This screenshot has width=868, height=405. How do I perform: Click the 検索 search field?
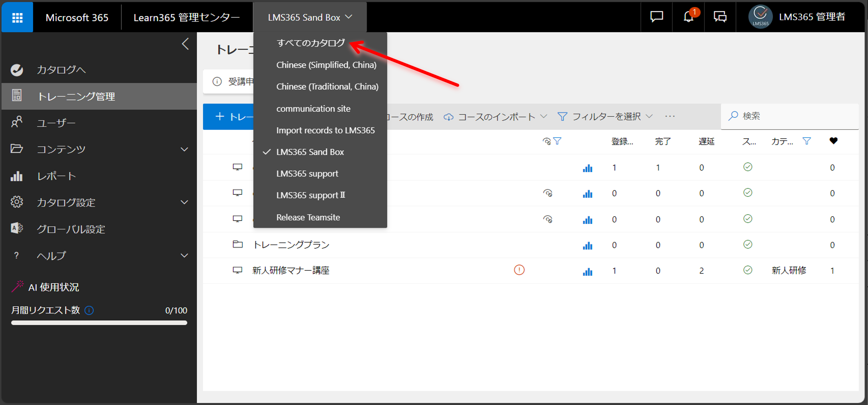tap(789, 116)
